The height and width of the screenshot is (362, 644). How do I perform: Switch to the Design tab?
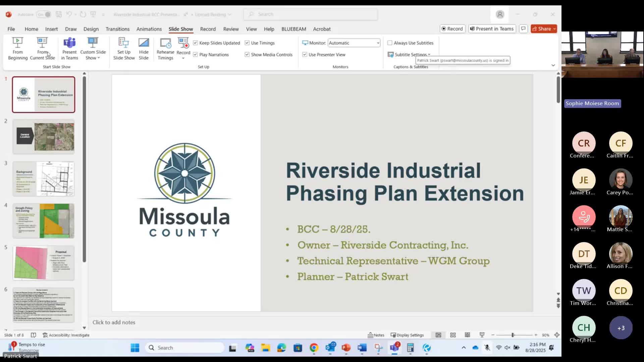point(91,29)
